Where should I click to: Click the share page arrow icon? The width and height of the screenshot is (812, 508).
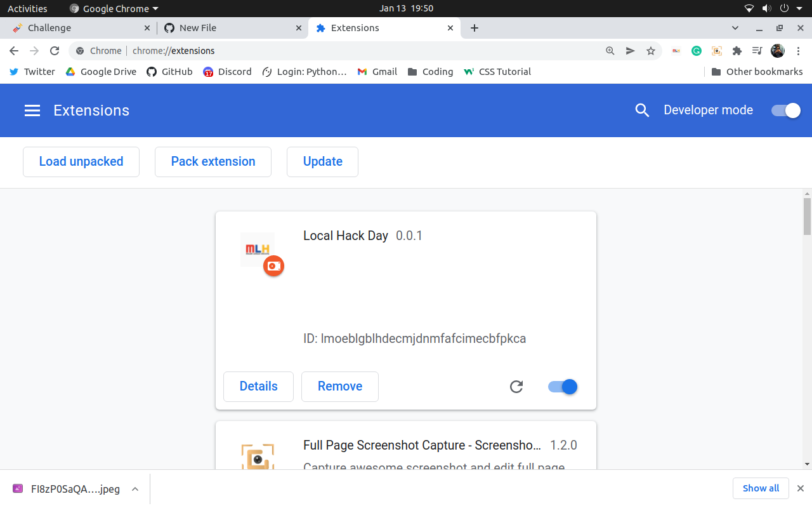click(x=631, y=51)
